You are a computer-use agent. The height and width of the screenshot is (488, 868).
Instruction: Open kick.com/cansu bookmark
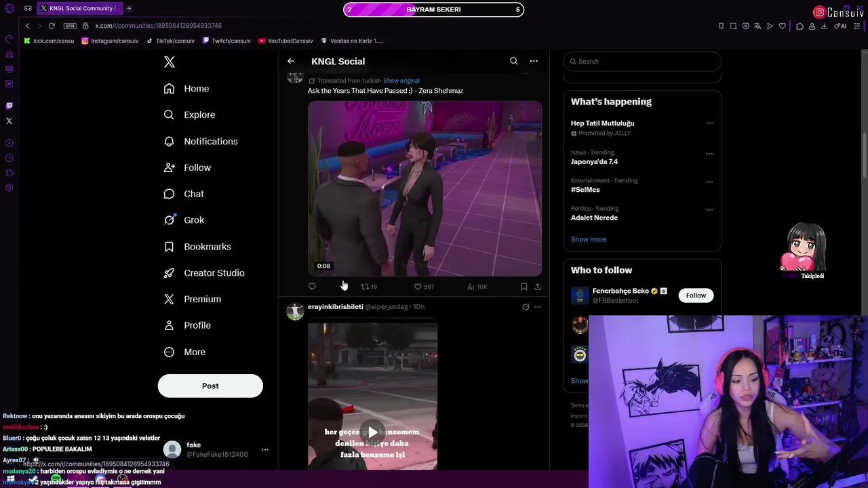coord(49,41)
